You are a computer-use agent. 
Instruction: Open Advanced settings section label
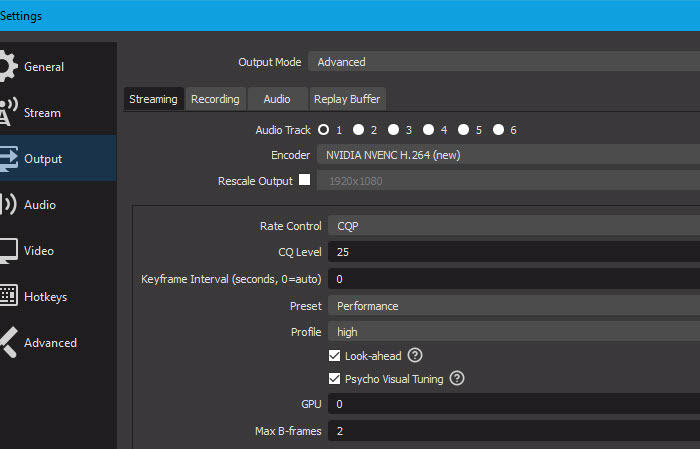coord(50,343)
